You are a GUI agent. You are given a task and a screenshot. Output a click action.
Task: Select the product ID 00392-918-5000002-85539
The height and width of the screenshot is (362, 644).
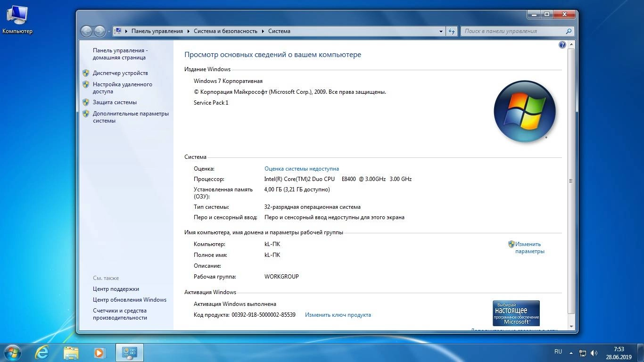(264, 315)
